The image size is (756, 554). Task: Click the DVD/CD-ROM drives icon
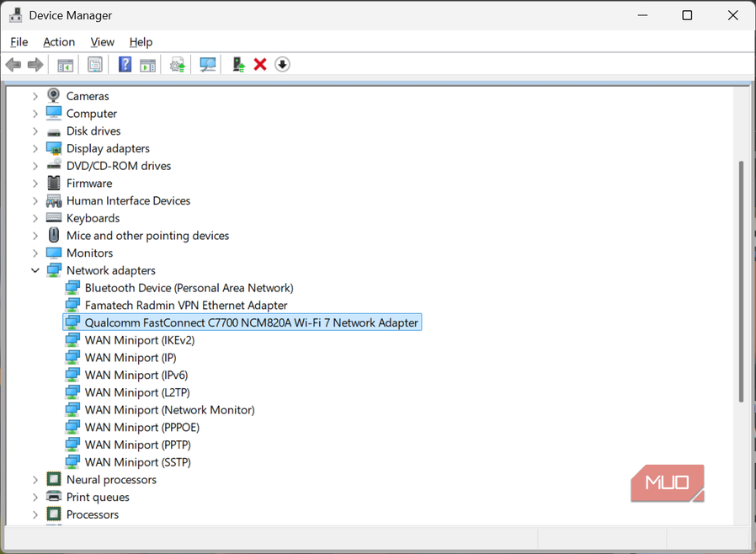tap(54, 164)
